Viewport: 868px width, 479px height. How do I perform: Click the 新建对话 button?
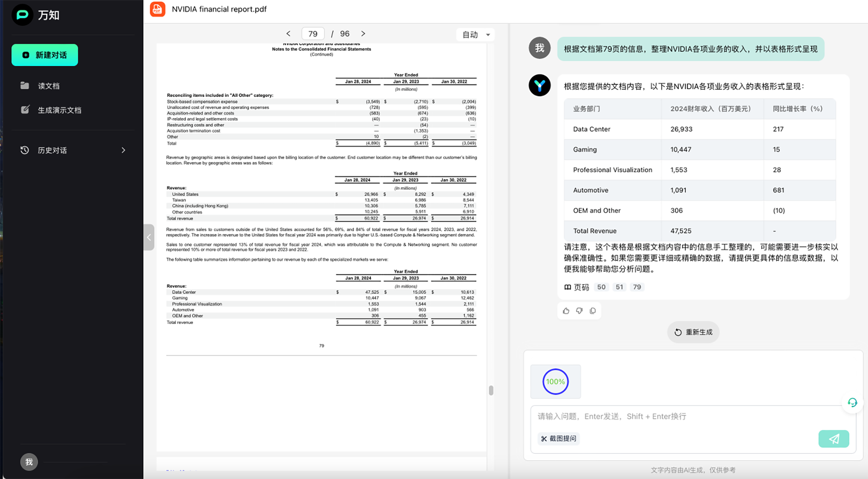(45, 55)
